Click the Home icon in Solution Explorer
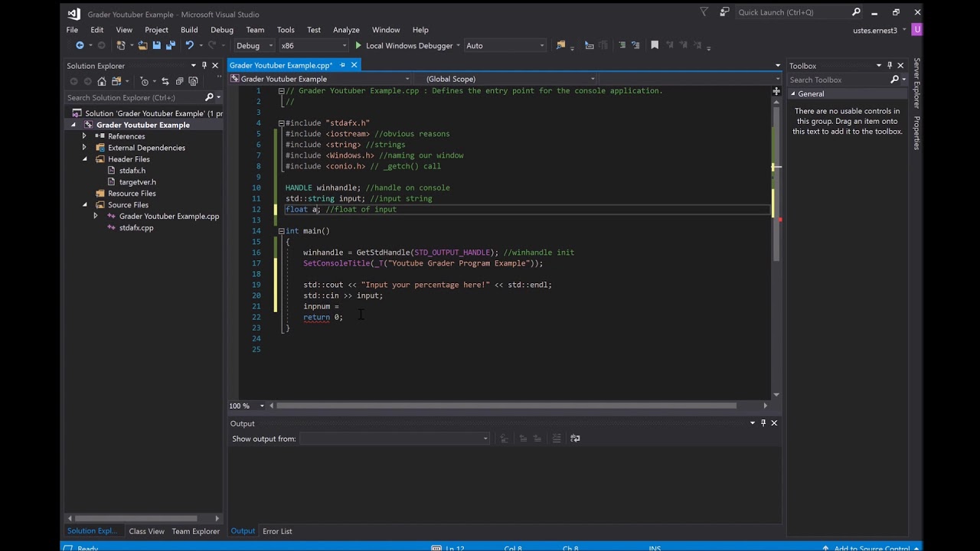Image resolution: width=980 pixels, height=551 pixels. (x=102, y=81)
